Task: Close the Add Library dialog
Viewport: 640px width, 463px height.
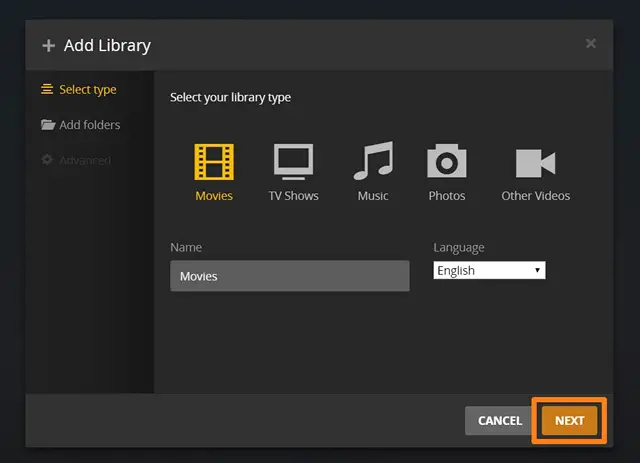Action: click(x=591, y=43)
